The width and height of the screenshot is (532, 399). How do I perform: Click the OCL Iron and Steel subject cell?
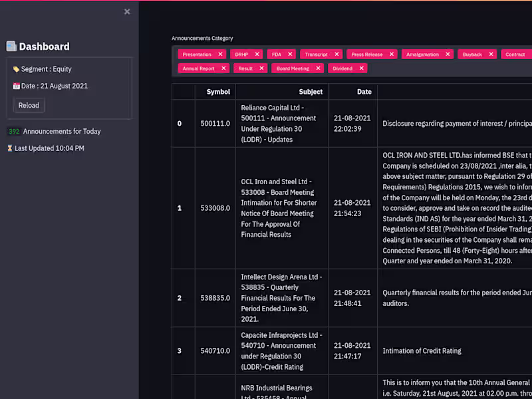pyautogui.click(x=281, y=208)
